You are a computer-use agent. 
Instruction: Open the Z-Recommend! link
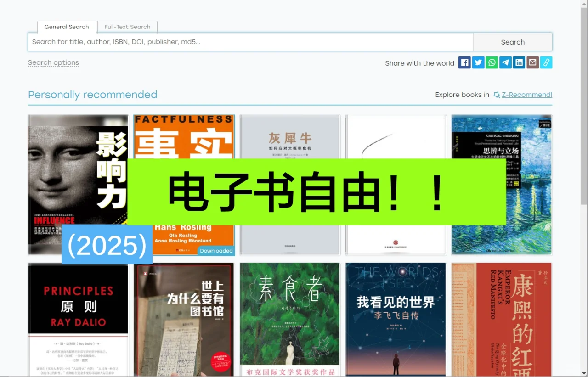pos(527,95)
